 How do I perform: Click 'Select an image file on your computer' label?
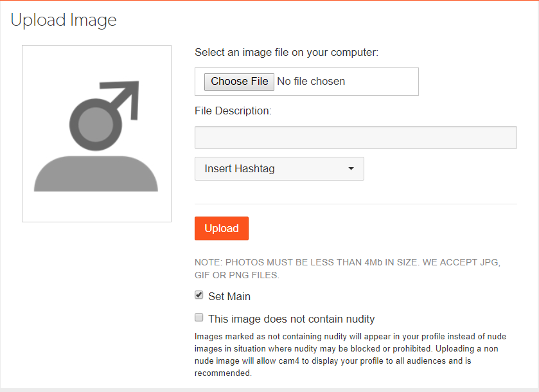pos(287,53)
